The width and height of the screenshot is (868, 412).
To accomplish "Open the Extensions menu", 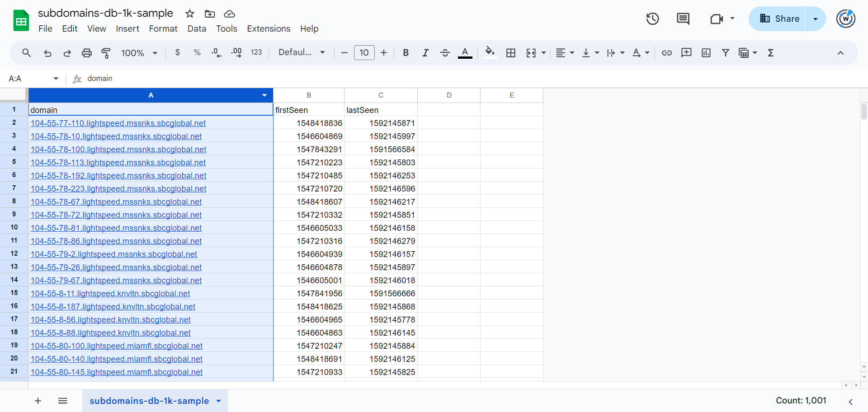I will pos(269,28).
